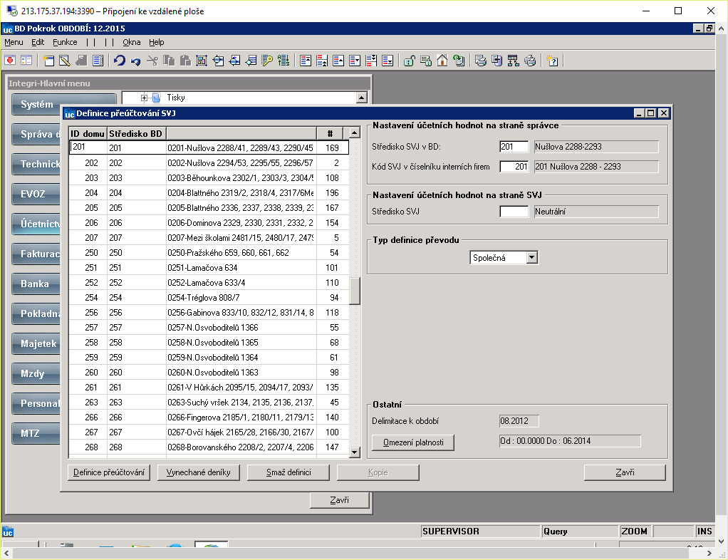Click the new record icon with star

[x=48, y=61]
